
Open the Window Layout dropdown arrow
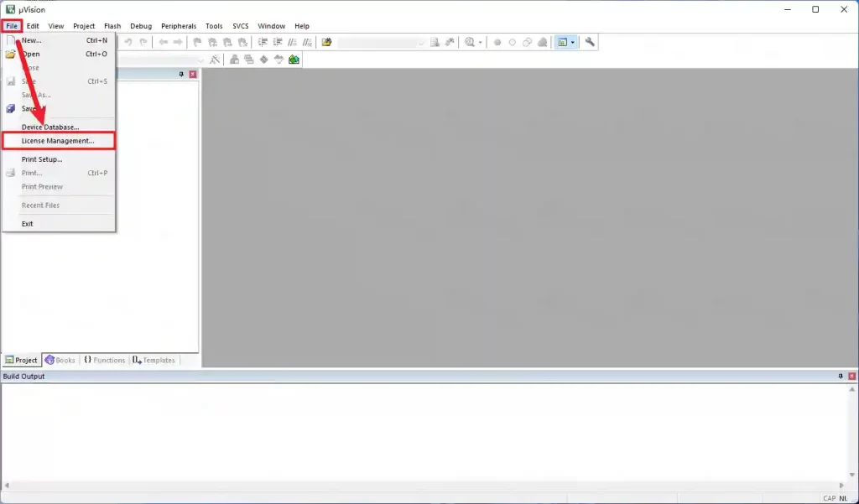pyautogui.click(x=573, y=42)
